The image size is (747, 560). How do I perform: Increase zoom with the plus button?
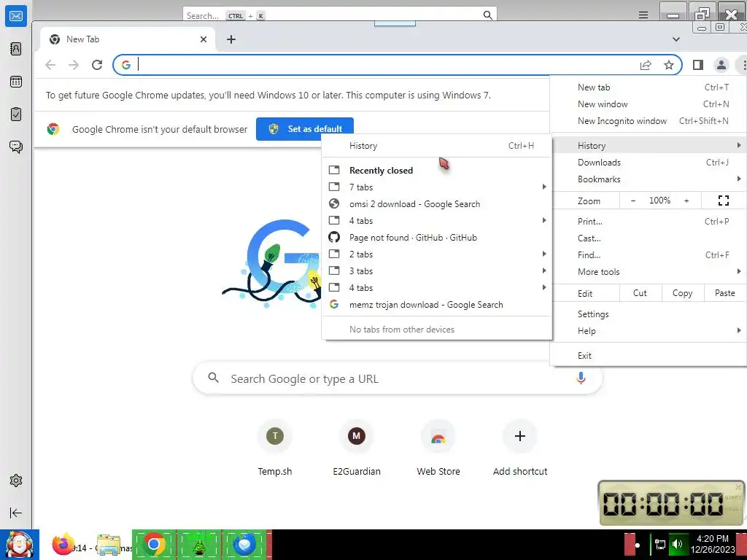click(x=686, y=201)
